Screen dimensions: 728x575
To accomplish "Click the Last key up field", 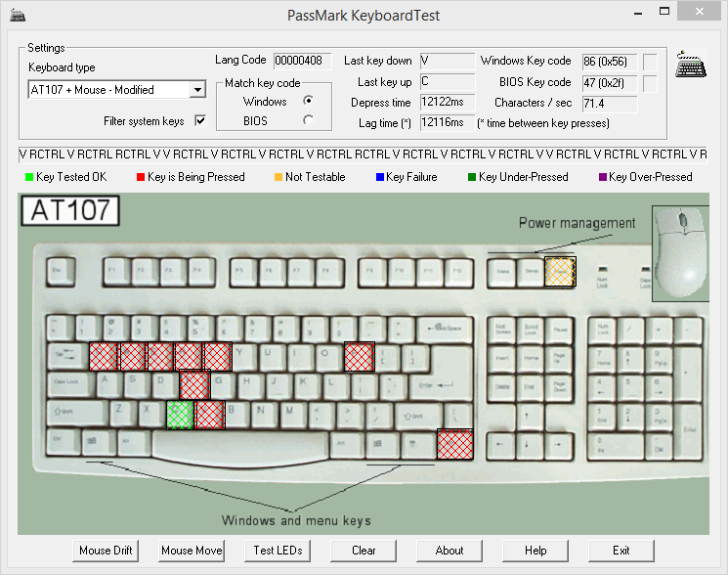I will [448, 82].
